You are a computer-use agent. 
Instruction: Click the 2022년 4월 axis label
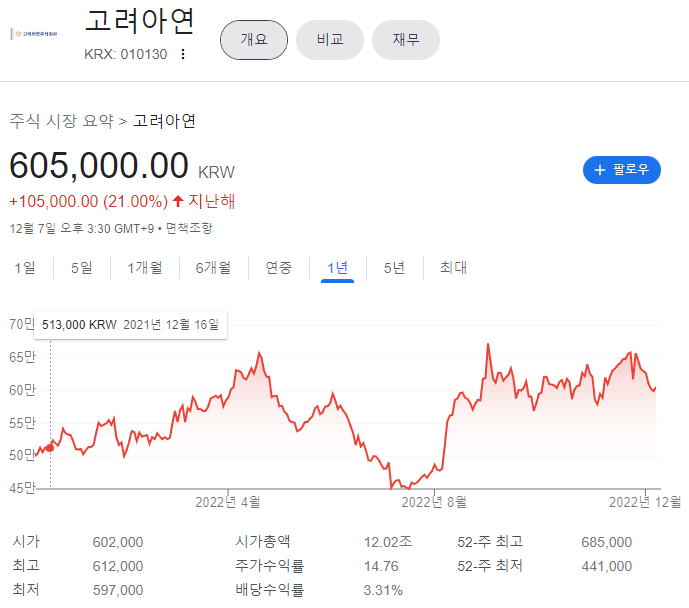[228, 502]
